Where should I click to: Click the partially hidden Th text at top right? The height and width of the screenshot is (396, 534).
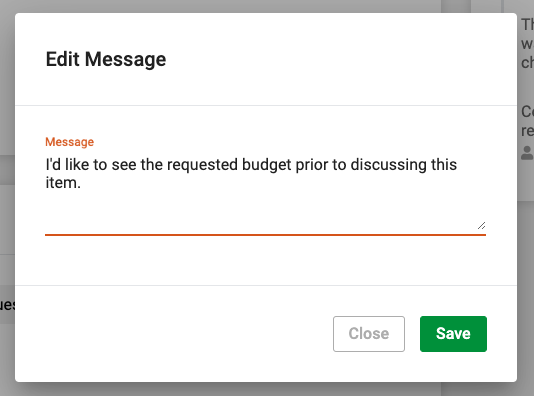(528, 25)
